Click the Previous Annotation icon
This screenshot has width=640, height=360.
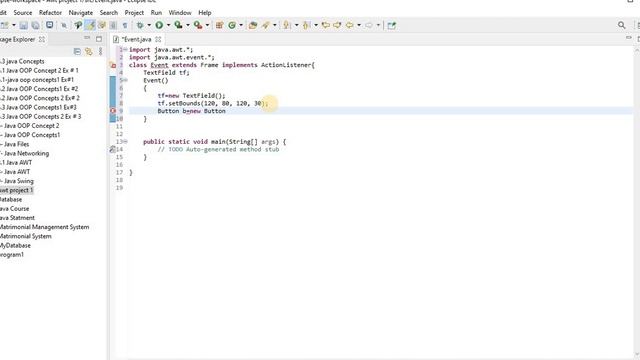[x=306, y=25]
